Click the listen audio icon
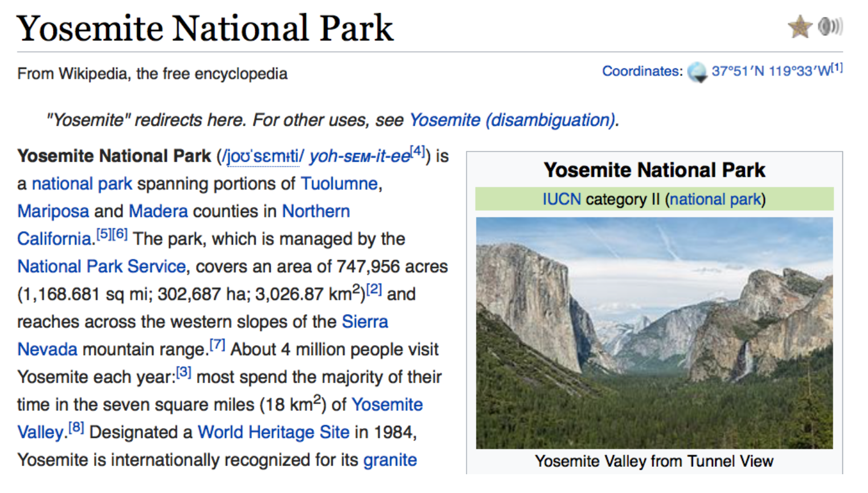868x493 pixels. tap(829, 26)
